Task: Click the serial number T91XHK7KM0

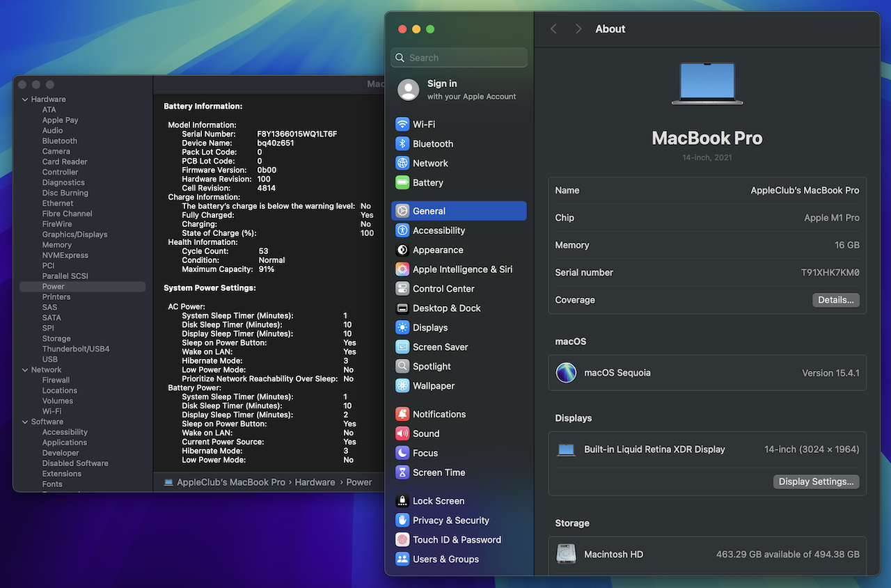Action: 830,273
